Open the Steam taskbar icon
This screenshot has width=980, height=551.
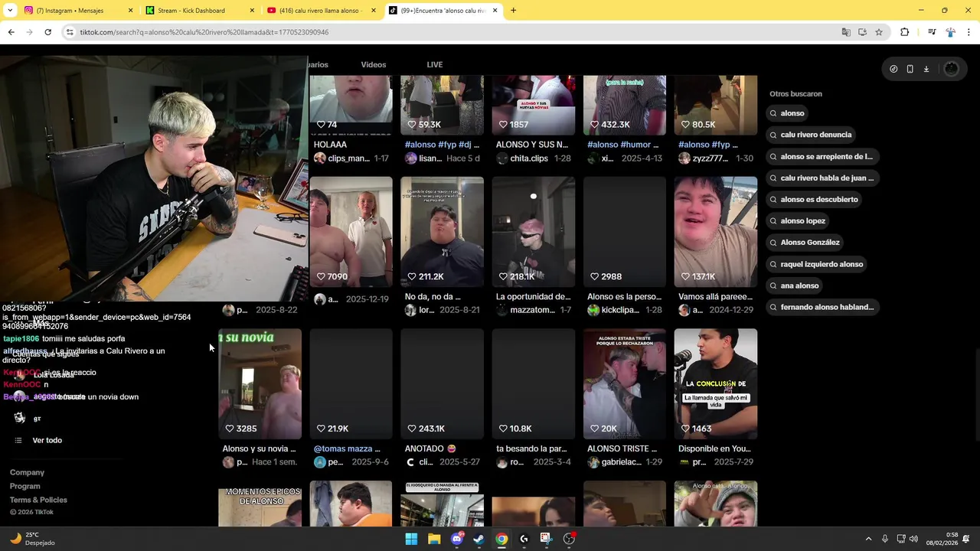[x=479, y=539]
